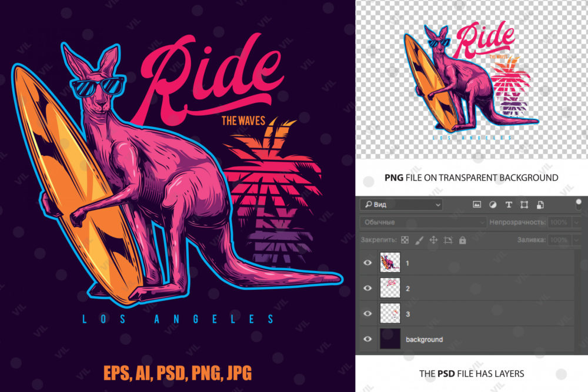The height and width of the screenshot is (392, 588).
Task: Click the "PNG FILE ON TRANSPARENT BACKGROUND" caption
Action: click(472, 177)
